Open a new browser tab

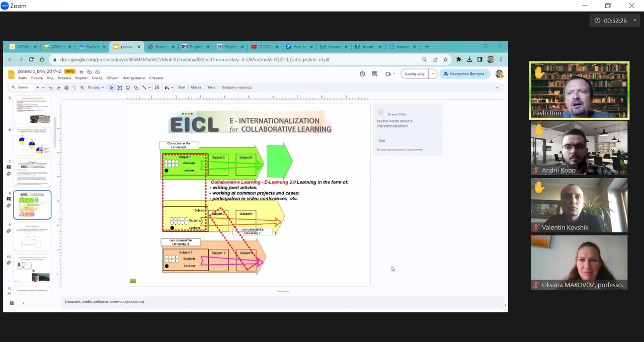click(x=427, y=47)
